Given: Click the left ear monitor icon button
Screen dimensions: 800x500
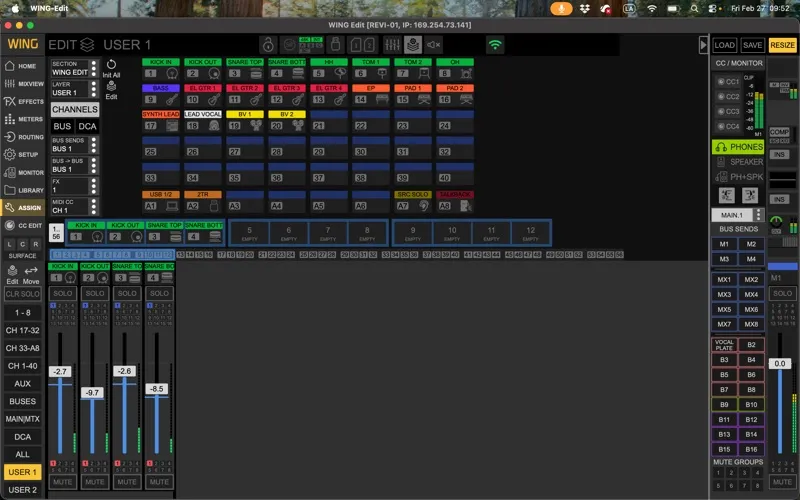Looking at the screenshot, I should click(x=727, y=195).
